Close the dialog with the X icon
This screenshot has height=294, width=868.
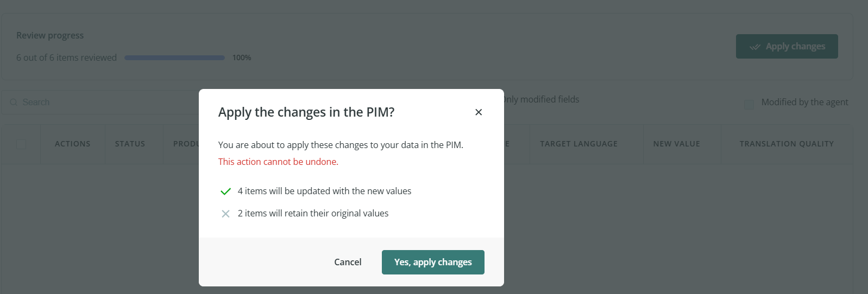pos(479,112)
